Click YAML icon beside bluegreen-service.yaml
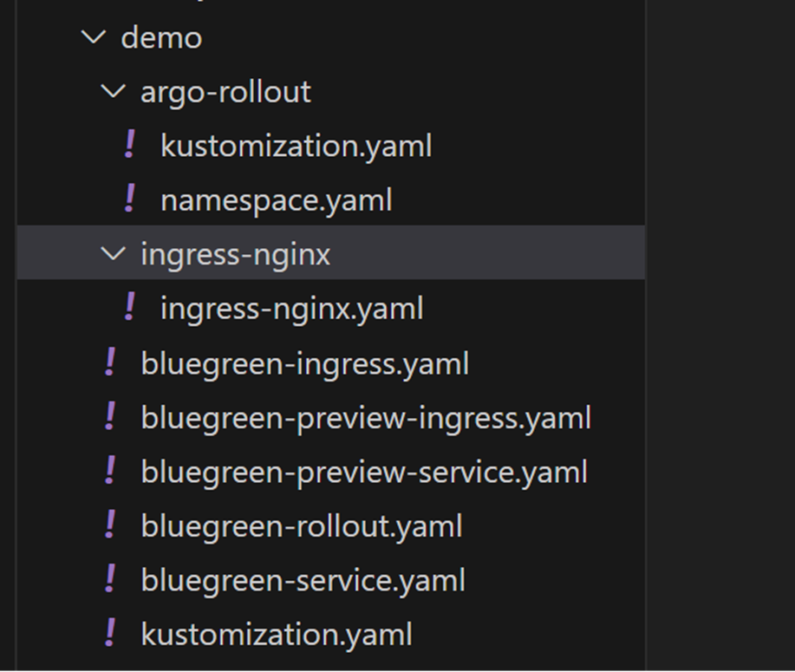 tap(110, 579)
